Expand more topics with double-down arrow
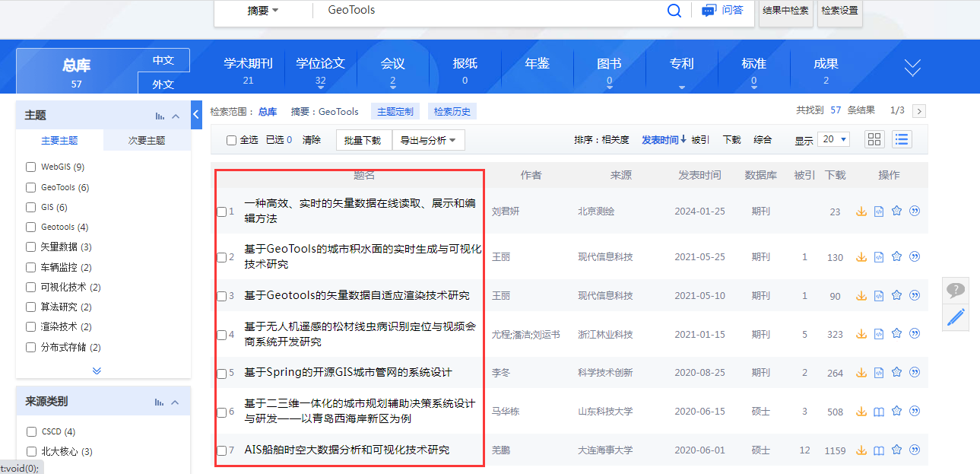This screenshot has width=980, height=474. pos(97,371)
